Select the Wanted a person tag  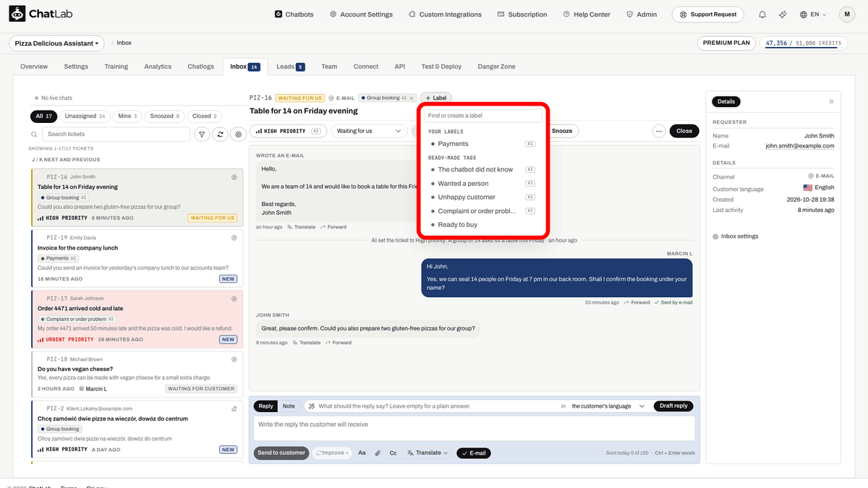coord(482,184)
